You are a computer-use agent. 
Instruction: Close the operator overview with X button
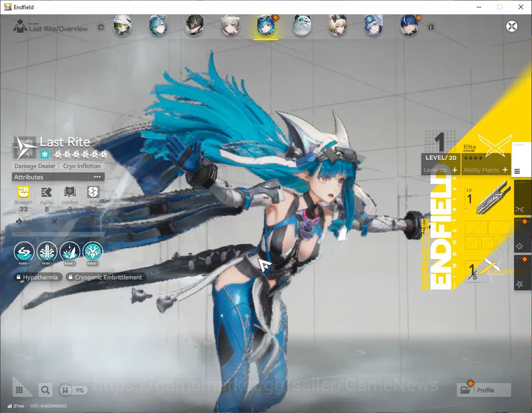(x=512, y=26)
